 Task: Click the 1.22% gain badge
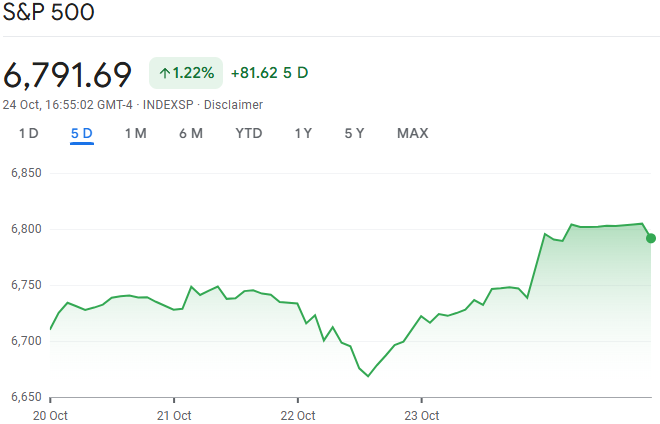(x=186, y=73)
